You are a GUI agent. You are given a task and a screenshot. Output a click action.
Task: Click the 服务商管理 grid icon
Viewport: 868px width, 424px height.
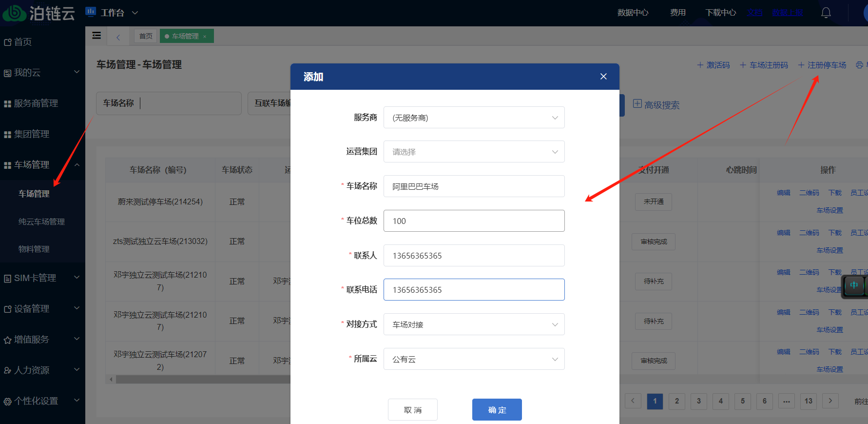tap(7, 104)
